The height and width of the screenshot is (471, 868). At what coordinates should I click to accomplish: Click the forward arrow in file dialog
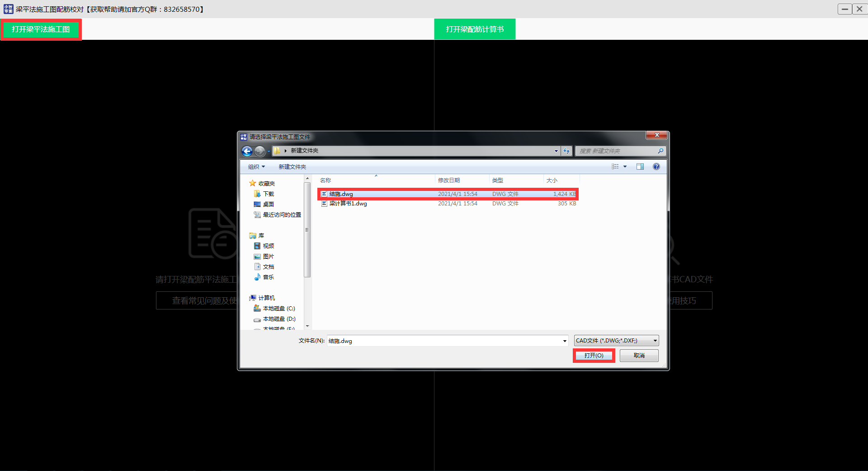tap(259, 151)
